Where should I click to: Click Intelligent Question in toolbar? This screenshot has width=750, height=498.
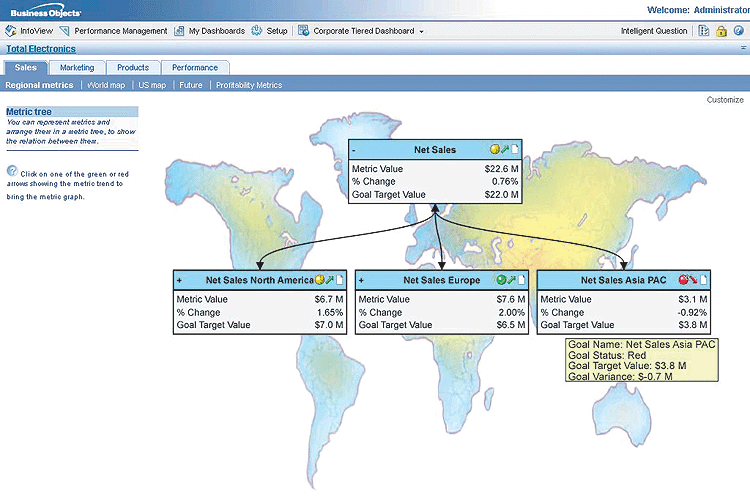point(654,31)
